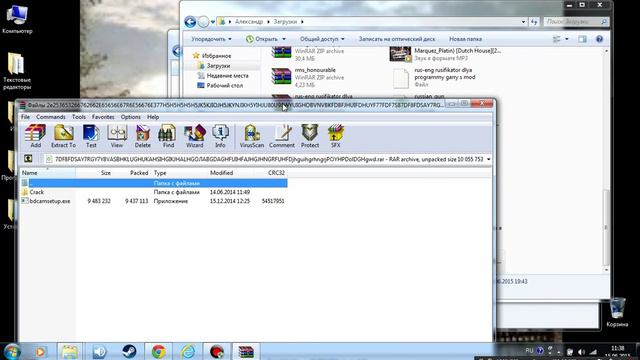Show archive Info

[220, 136]
